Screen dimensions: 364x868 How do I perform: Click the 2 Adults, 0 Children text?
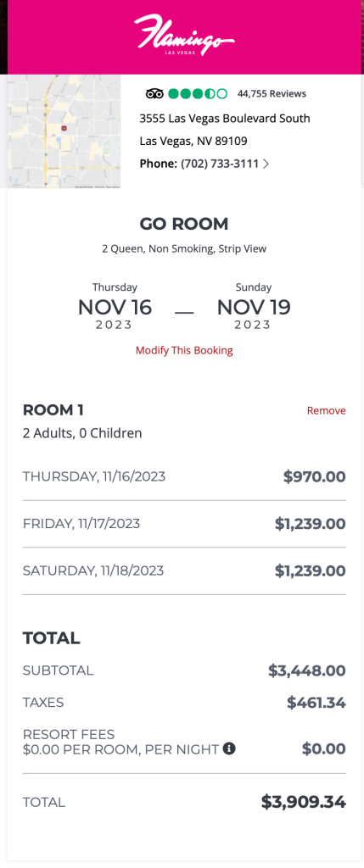point(82,433)
